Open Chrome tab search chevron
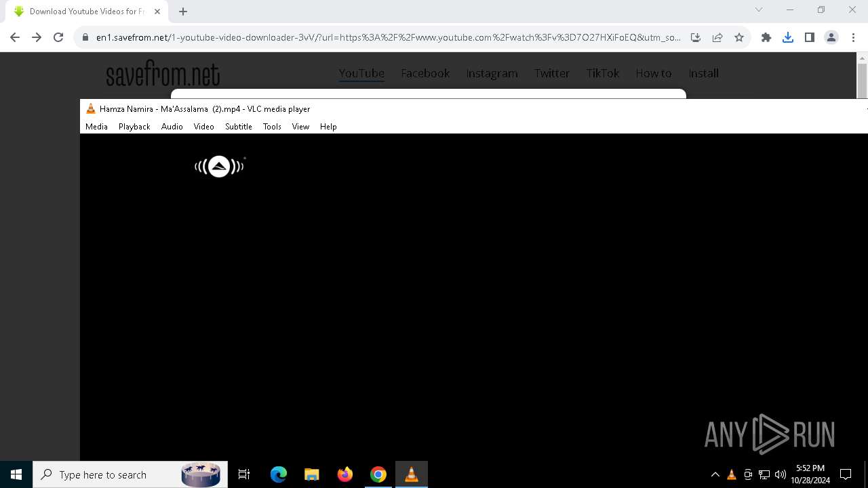The height and width of the screenshot is (488, 868). click(x=759, y=9)
